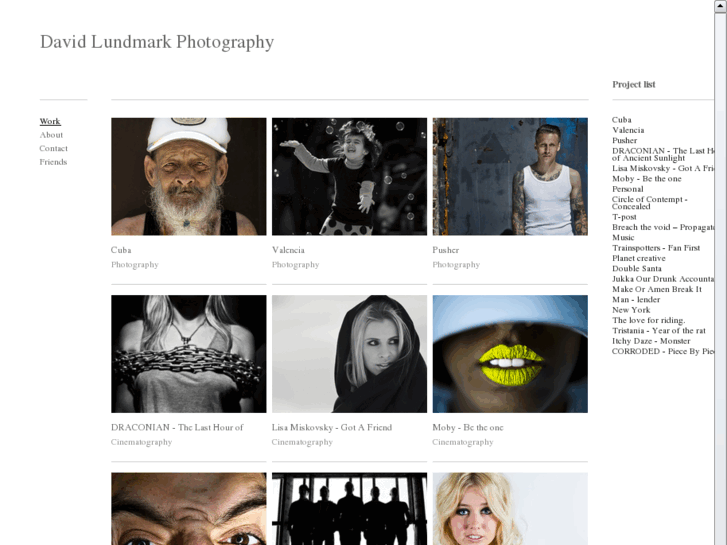Click the Moby - Be the one caption
The width and height of the screenshot is (727, 545).
tap(468, 428)
